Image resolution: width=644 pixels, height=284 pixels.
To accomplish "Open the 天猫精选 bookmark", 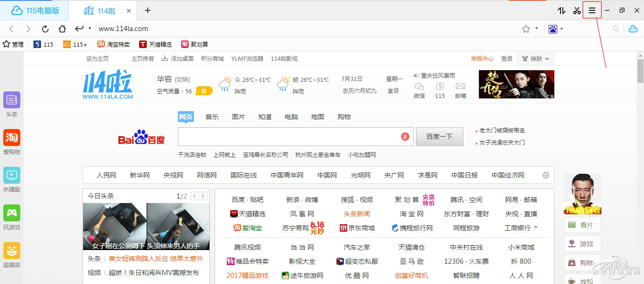I will [155, 44].
